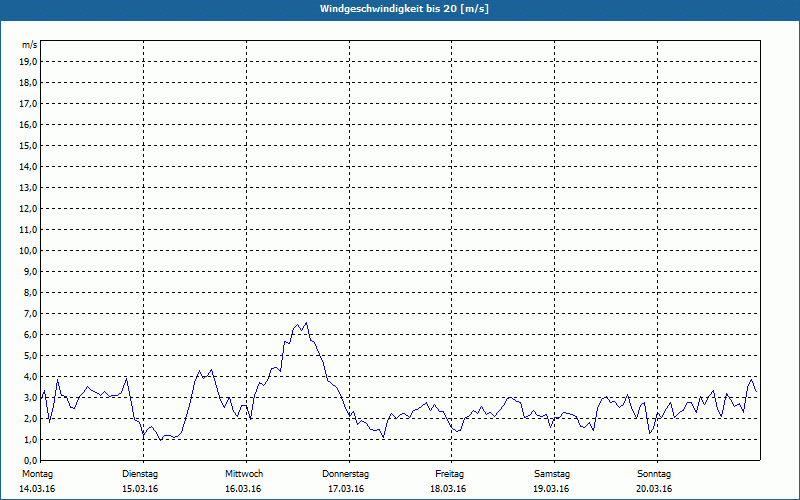This screenshot has height=500, width=800.
Task: Click the date 19.03.16
Action: (552, 489)
